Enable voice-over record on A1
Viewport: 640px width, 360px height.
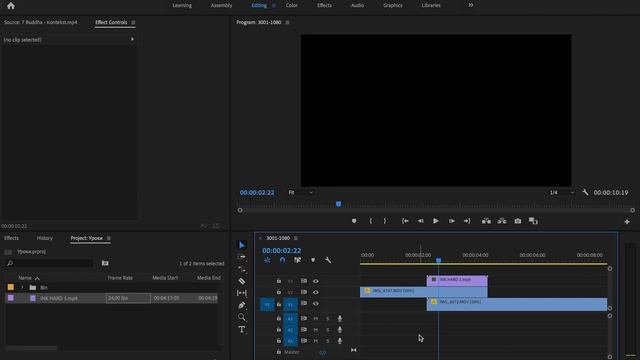point(340,318)
